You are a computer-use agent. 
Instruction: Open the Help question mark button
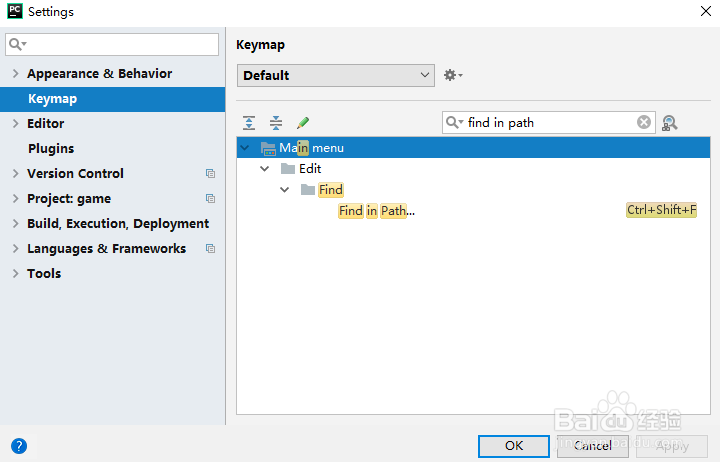point(19,446)
